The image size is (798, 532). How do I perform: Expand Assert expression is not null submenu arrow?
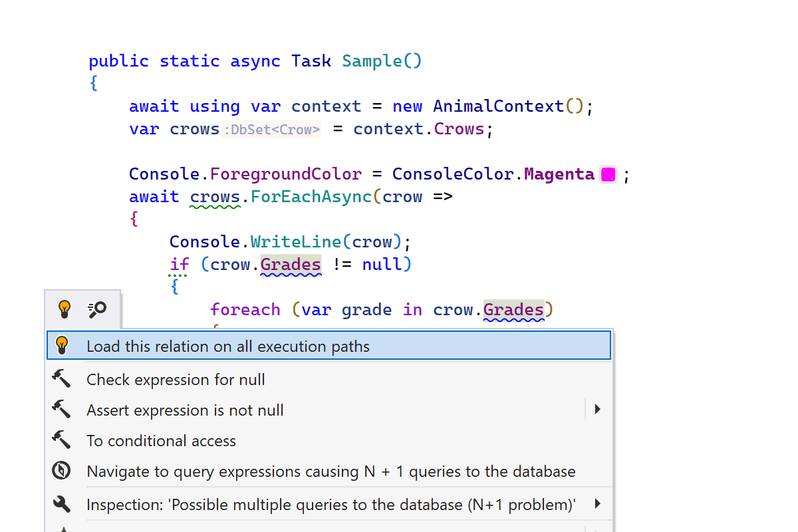point(597,410)
